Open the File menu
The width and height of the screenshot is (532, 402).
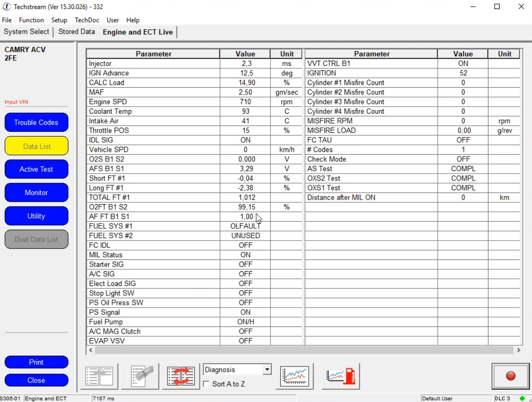point(7,20)
